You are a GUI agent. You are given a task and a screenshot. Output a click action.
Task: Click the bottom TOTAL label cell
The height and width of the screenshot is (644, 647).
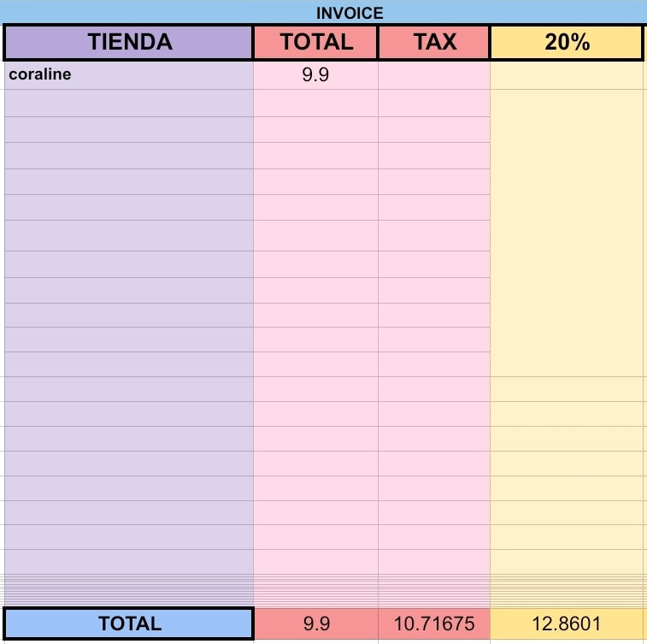click(129, 623)
